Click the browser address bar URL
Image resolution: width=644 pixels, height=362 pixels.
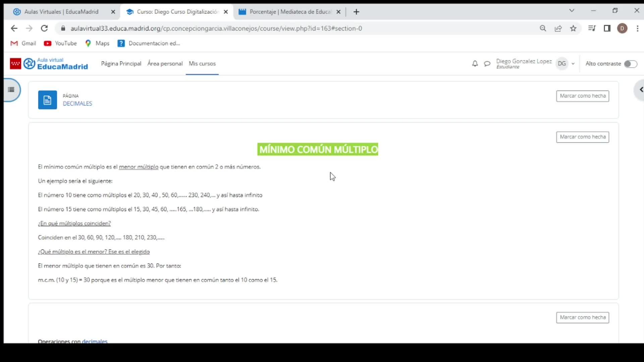click(x=216, y=28)
